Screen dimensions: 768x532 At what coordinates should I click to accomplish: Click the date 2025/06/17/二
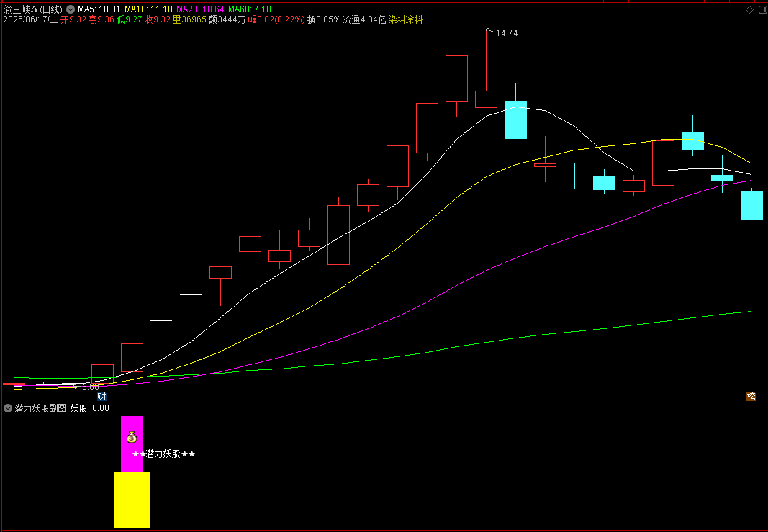click(30, 19)
